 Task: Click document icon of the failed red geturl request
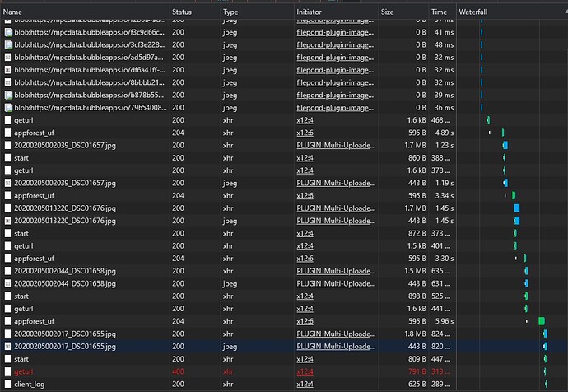click(x=7, y=371)
